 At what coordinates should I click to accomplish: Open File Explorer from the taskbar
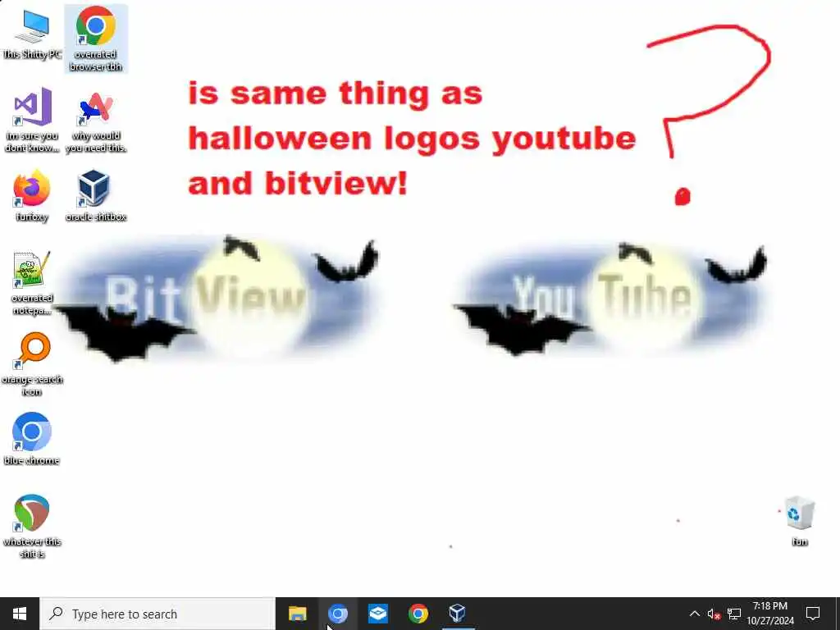click(297, 614)
